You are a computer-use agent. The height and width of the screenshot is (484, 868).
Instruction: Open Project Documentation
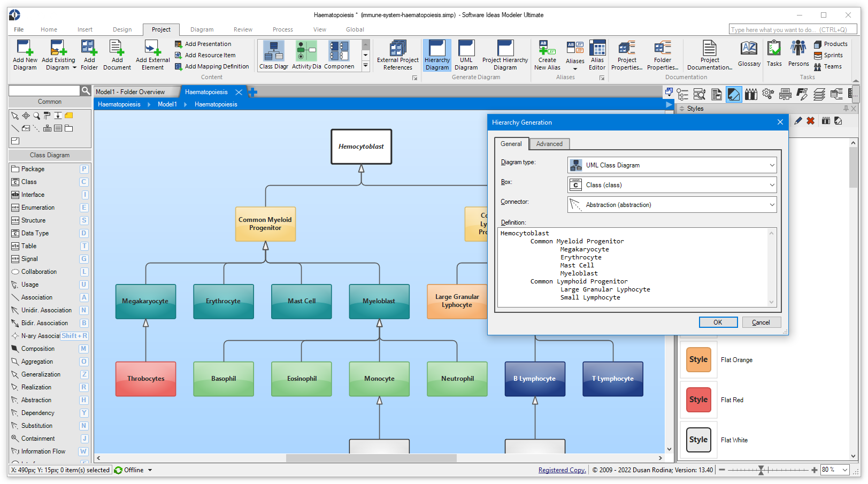(710, 55)
